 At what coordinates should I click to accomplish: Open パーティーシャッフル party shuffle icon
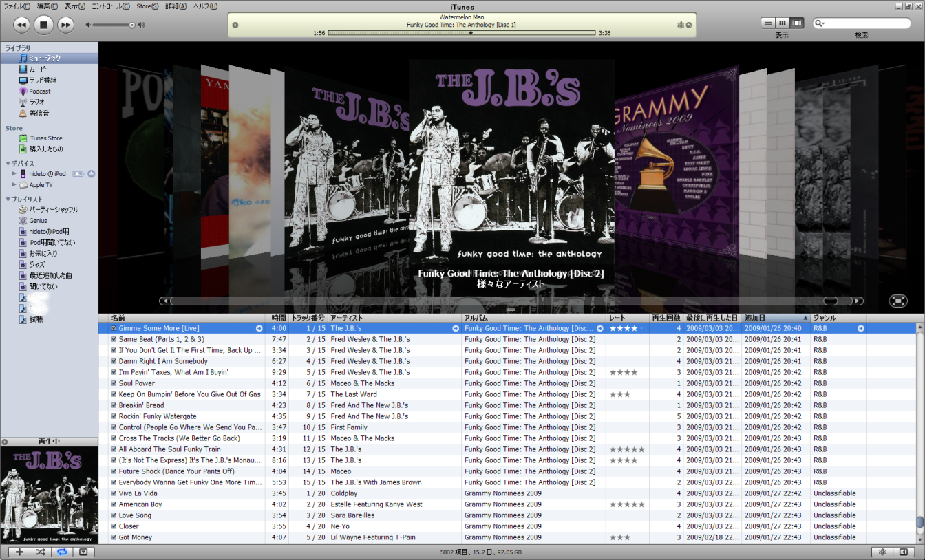click(23, 210)
